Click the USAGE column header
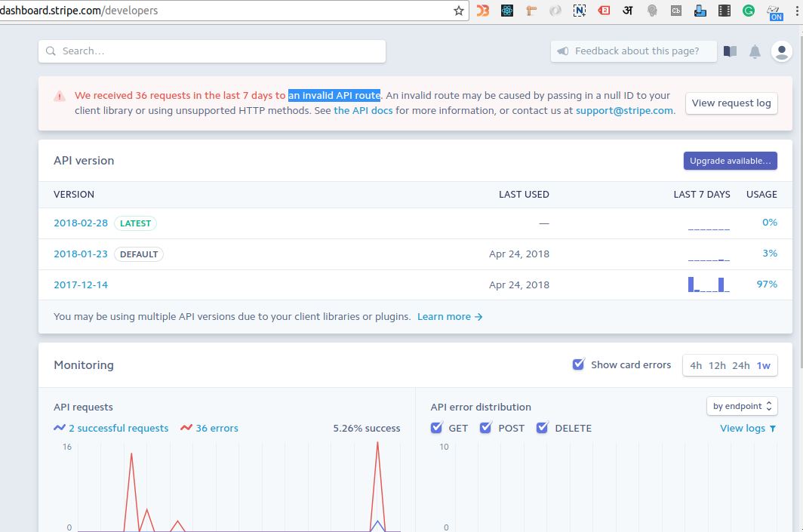The image size is (803, 532). click(761, 194)
